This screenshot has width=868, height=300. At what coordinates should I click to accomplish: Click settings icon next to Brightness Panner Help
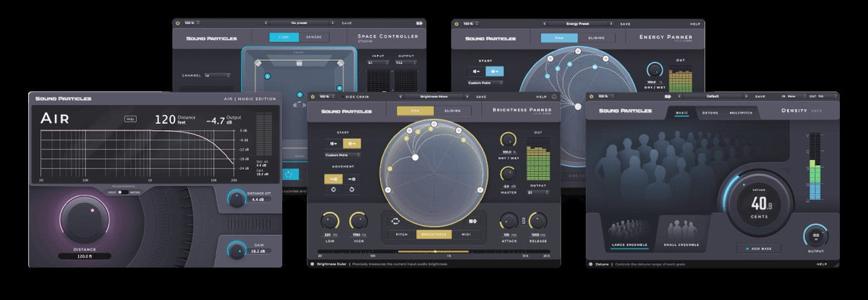click(553, 95)
